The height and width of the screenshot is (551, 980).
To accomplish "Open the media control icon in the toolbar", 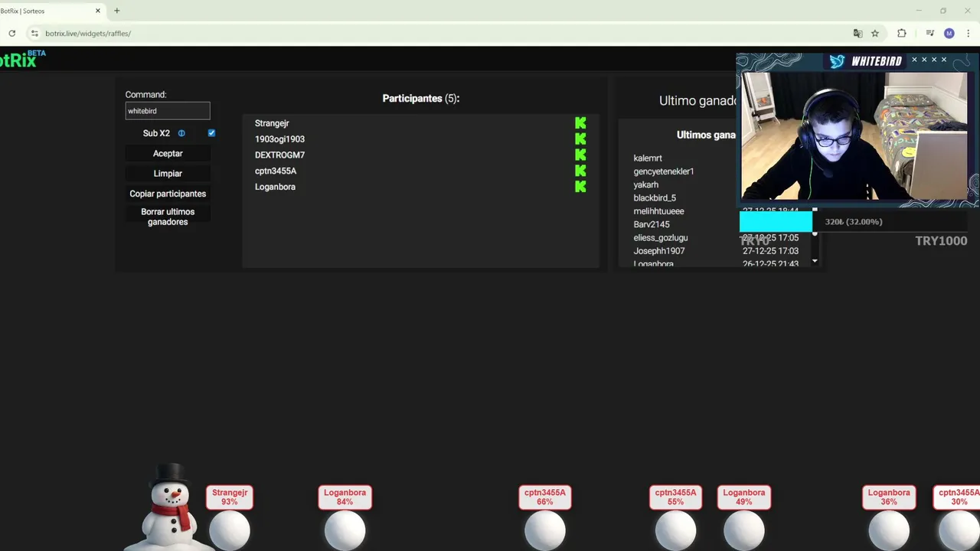I will [929, 34].
